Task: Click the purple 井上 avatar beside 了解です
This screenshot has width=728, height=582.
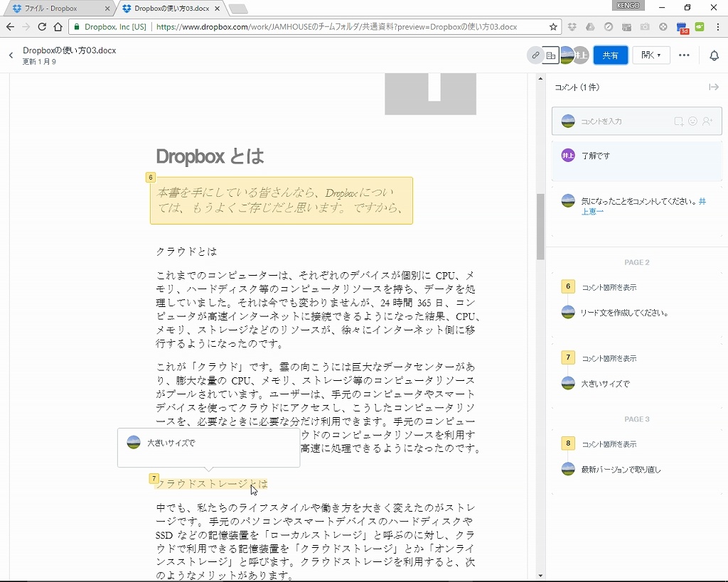Action: (568, 156)
